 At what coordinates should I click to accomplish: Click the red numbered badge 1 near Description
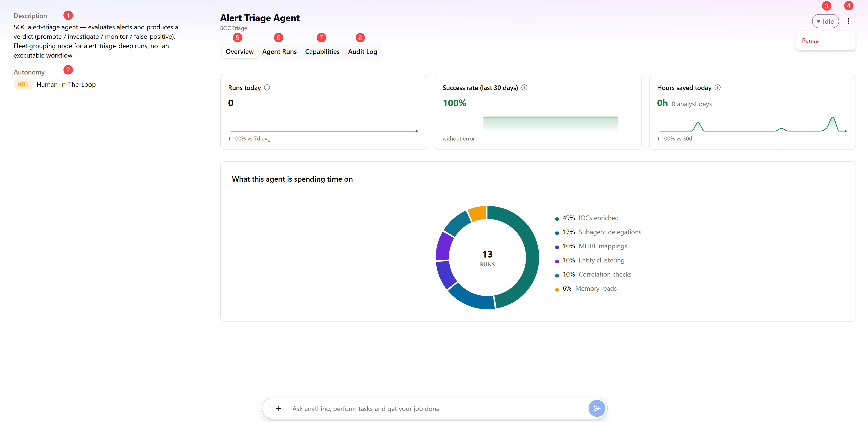tap(68, 16)
